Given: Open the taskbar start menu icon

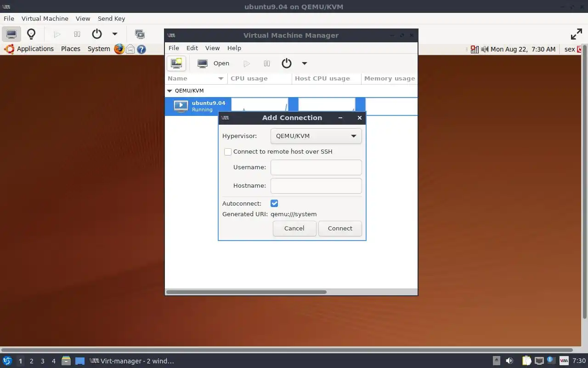Looking at the screenshot, I should coord(7,361).
